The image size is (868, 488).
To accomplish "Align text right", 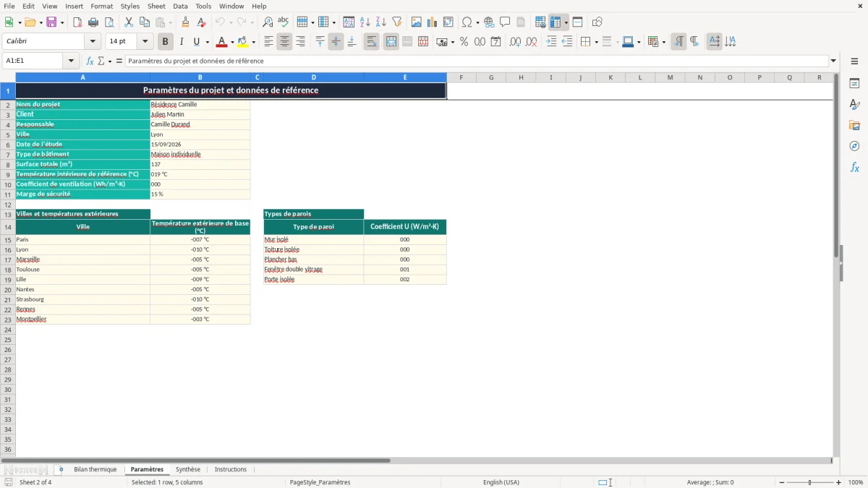I will [300, 42].
